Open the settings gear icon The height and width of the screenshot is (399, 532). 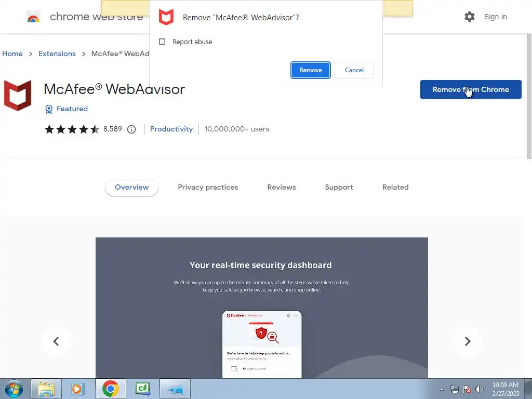[x=470, y=17]
